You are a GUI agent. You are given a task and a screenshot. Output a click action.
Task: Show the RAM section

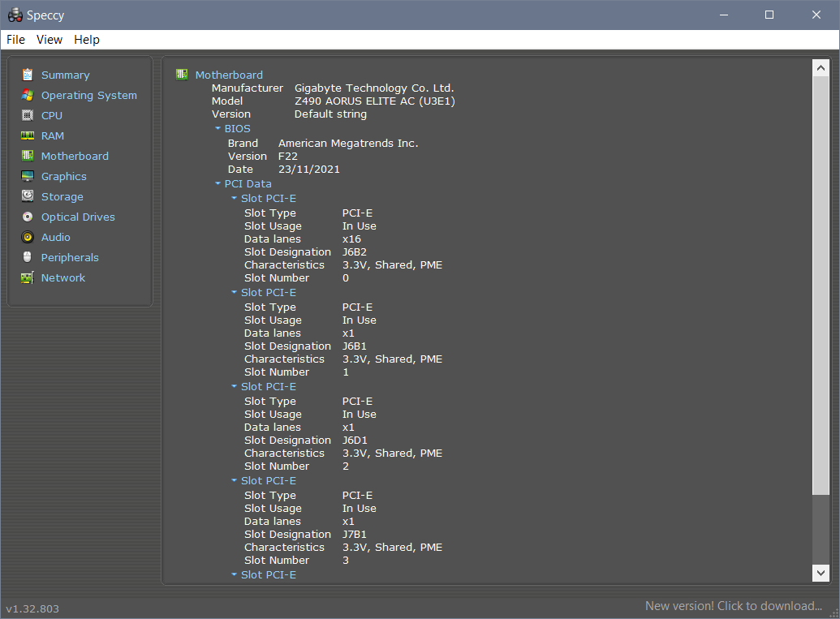click(x=53, y=136)
